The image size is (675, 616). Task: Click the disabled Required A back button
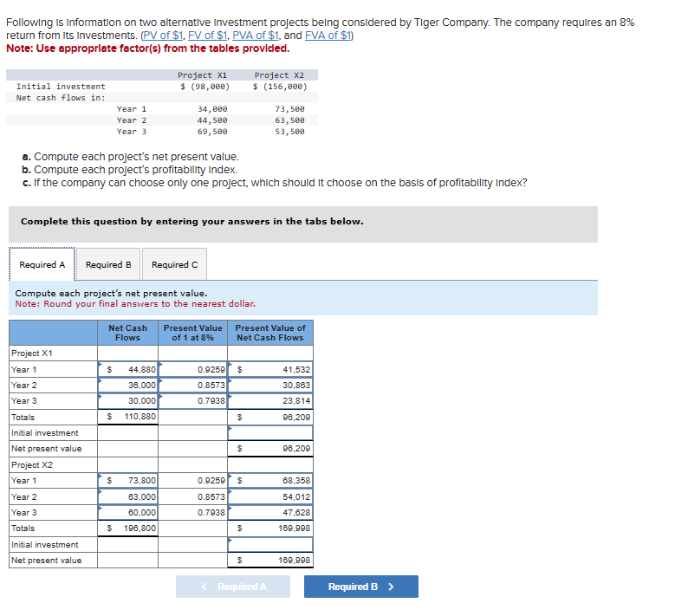coord(233,587)
